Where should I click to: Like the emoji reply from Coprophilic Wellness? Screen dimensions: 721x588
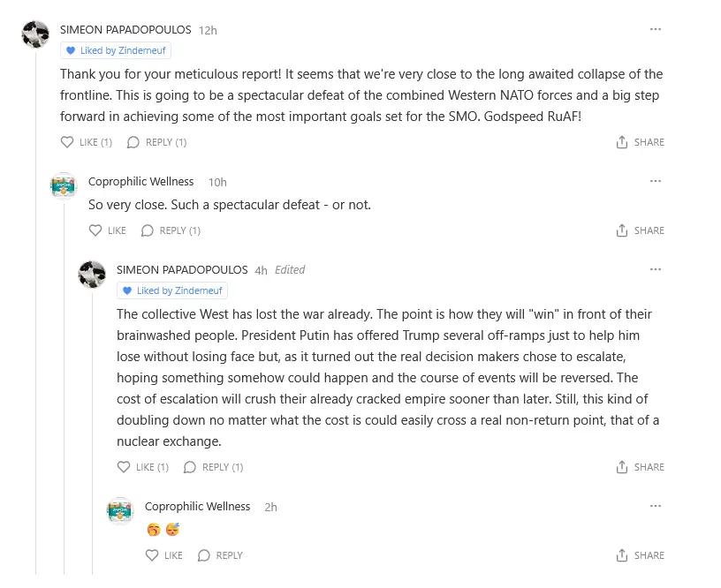[163, 555]
